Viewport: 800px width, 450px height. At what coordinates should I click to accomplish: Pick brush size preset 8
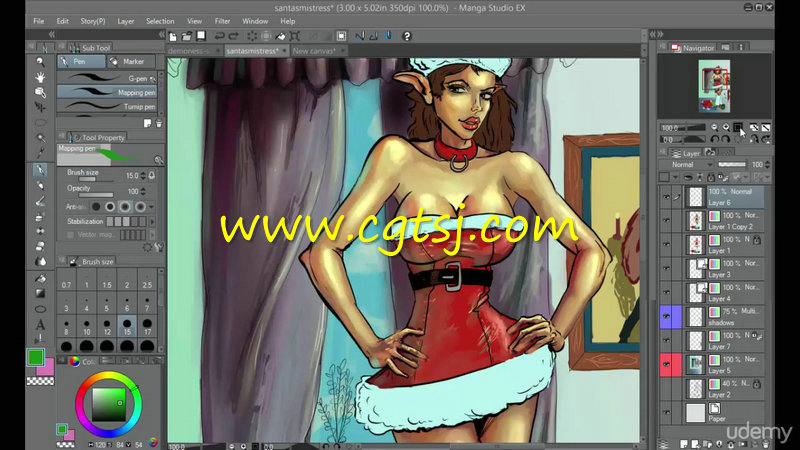pos(66,327)
